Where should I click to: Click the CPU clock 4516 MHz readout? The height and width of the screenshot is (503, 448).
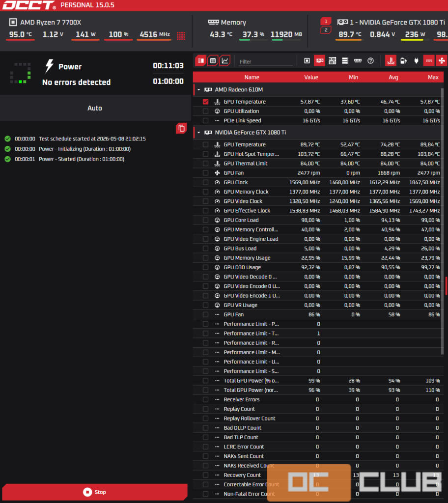pyautogui.click(x=155, y=34)
